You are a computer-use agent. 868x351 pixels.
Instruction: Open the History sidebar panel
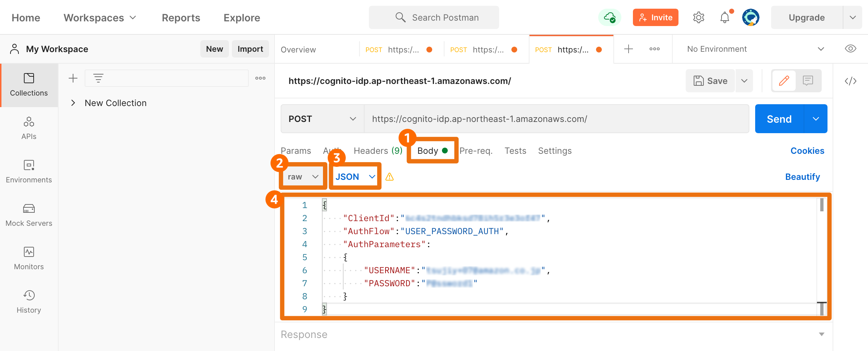click(29, 302)
